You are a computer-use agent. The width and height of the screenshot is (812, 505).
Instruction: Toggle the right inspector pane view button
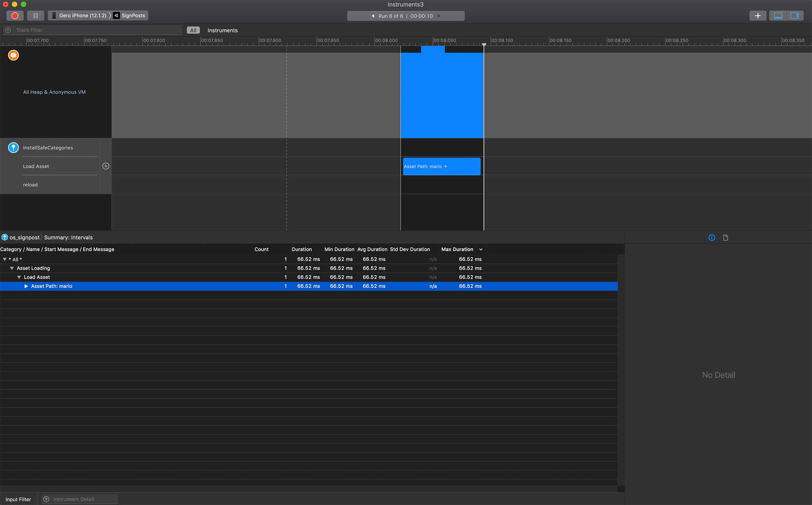(x=795, y=16)
